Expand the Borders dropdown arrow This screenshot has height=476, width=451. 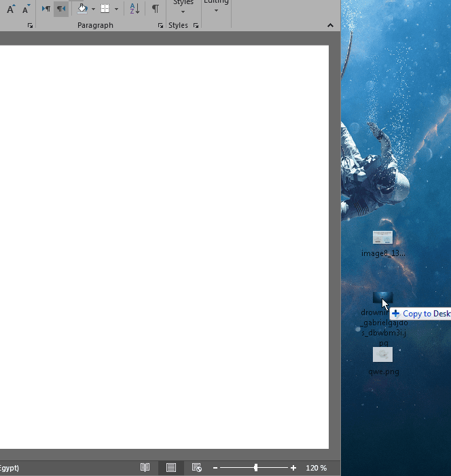pos(116,9)
